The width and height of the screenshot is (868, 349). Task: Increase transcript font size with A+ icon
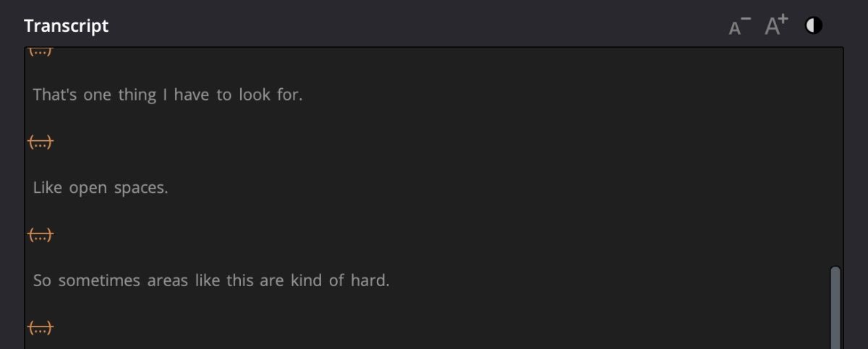tap(777, 27)
